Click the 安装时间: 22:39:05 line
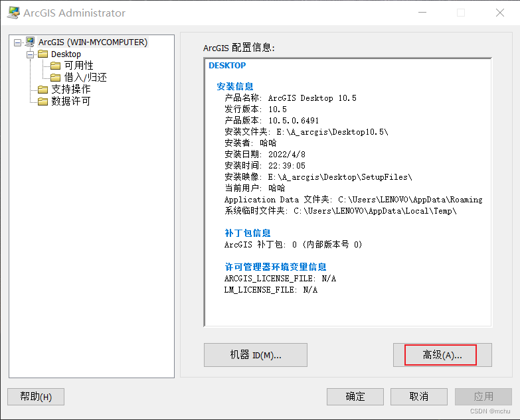Image resolution: width=520 pixels, height=420 pixels. click(265, 166)
